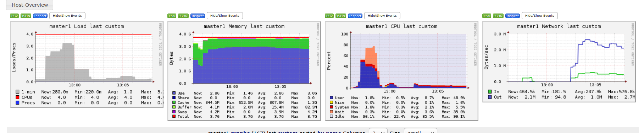Open the Columns dropdown
This screenshot has height=133, width=644.
[x=378, y=131]
